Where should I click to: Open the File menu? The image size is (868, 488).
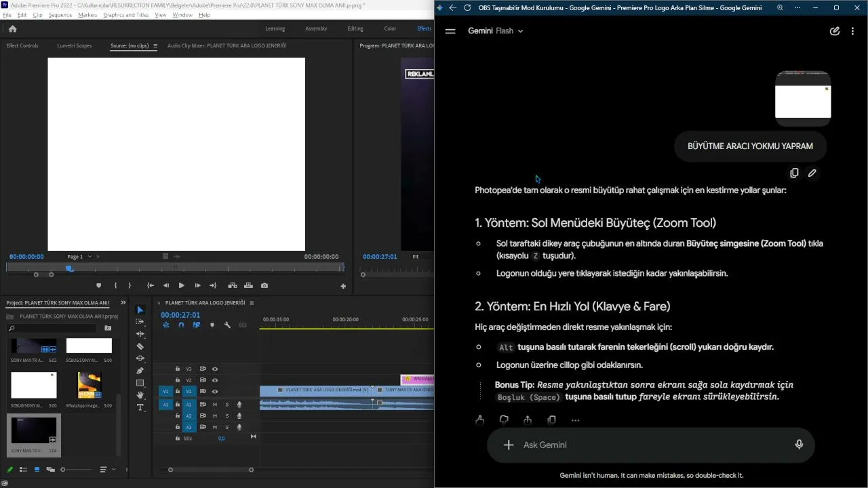[x=7, y=15]
